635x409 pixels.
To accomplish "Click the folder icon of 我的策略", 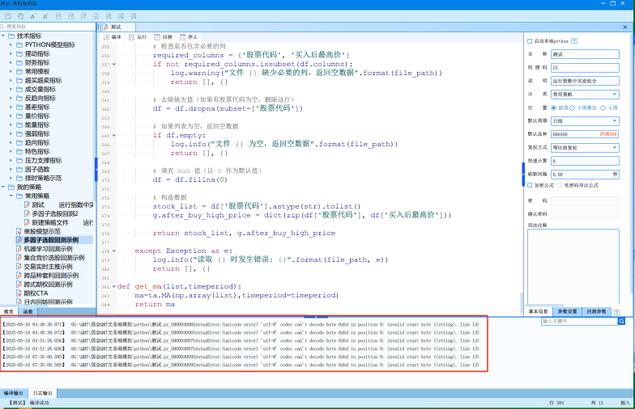I will click(12, 187).
